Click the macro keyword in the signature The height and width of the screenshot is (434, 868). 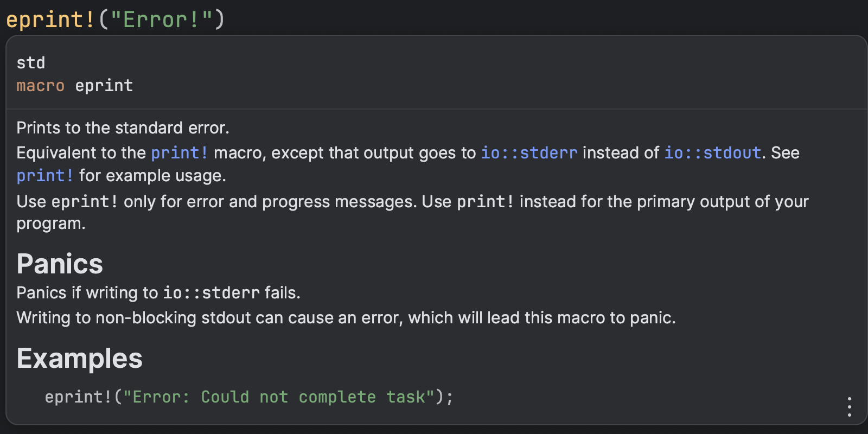click(x=41, y=86)
